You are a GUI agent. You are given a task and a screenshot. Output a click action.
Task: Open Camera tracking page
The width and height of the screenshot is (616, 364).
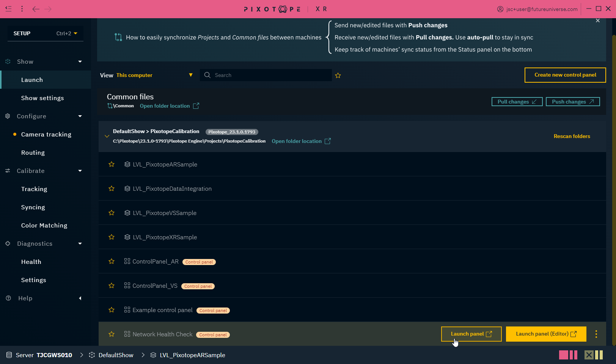46,134
